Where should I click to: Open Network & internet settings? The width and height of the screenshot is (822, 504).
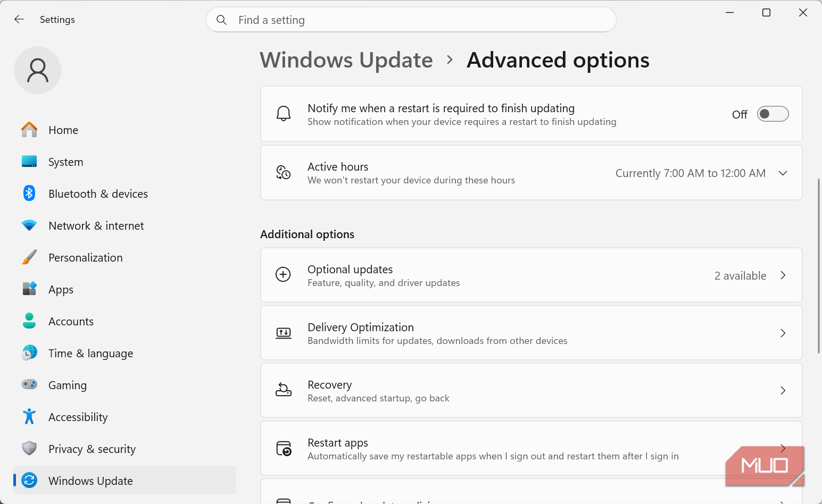coord(96,226)
